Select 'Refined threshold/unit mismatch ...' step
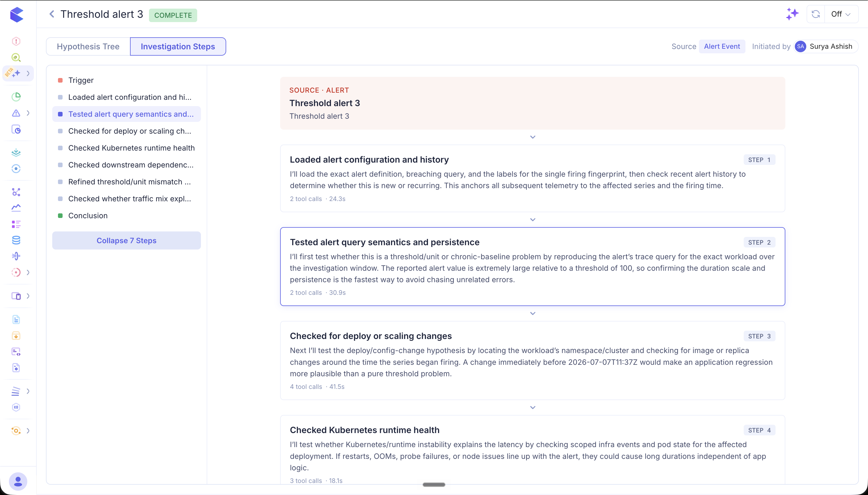The width and height of the screenshot is (868, 495). pos(126,182)
